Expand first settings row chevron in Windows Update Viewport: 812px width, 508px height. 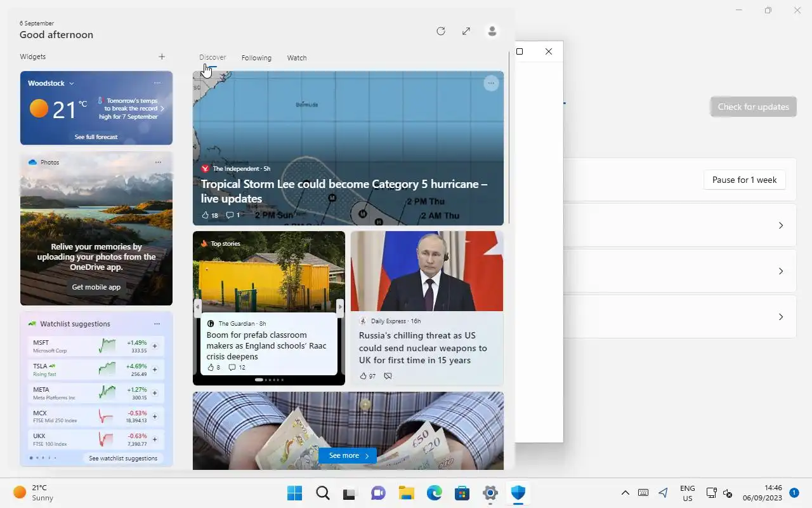(781, 225)
